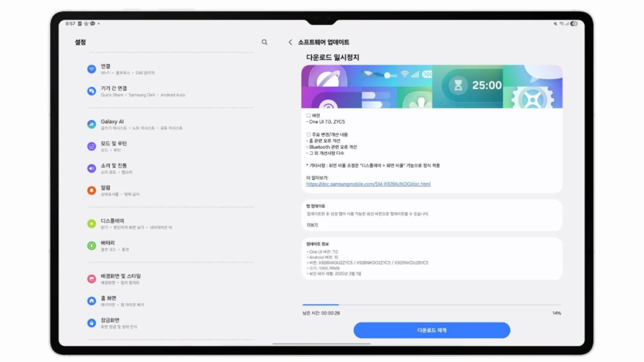Viewport: 644px width, 362px height.
Task: Tap the 다운로드 재개 button
Action: [432, 330]
